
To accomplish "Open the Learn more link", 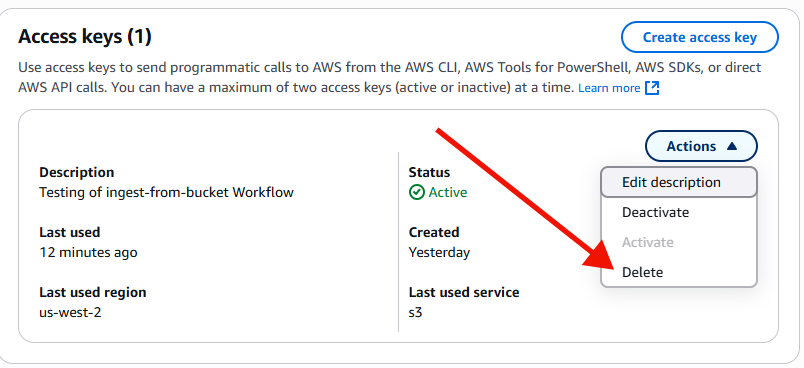I will tap(609, 88).
